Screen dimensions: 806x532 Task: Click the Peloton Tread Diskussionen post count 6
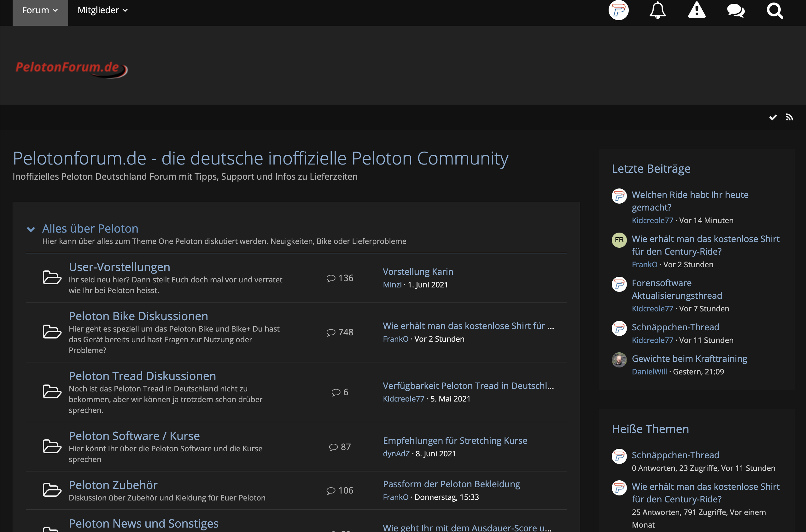tap(340, 392)
